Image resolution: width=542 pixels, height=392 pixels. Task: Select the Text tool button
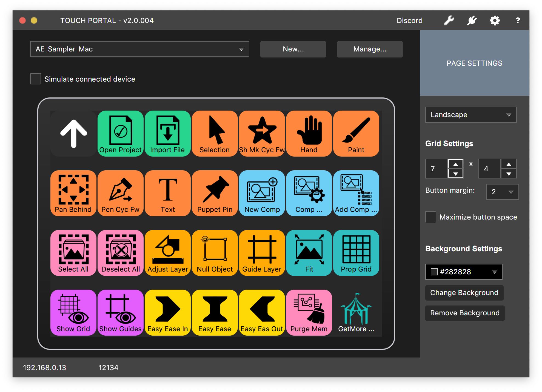coord(167,193)
